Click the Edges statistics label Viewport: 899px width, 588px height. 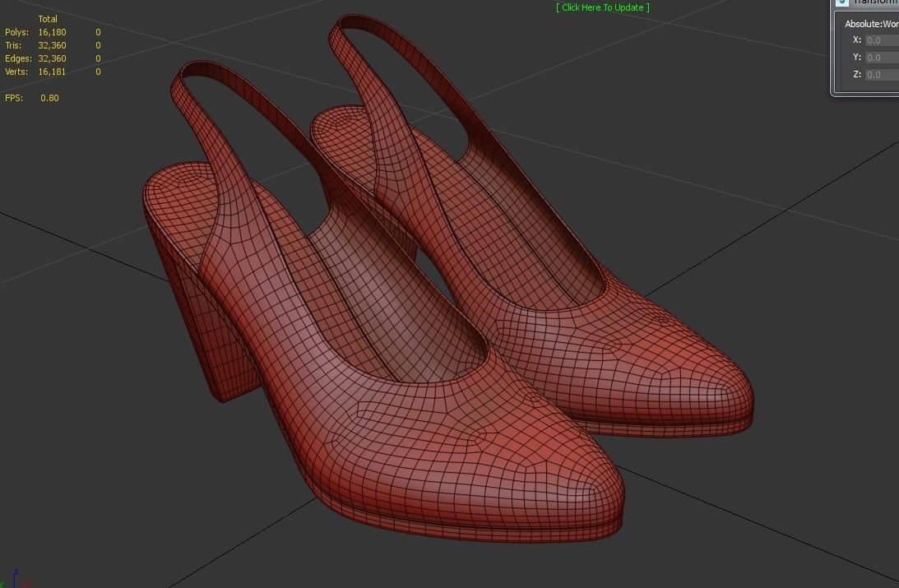click(18, 58)
